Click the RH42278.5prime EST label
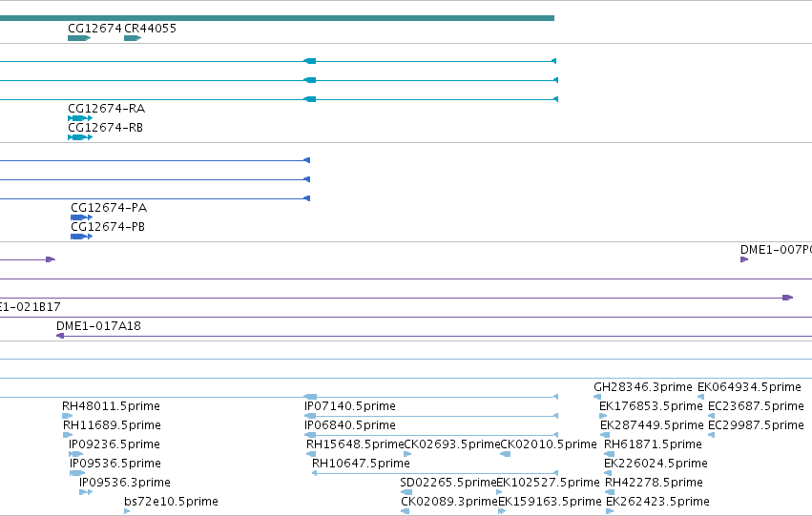The image size is (812, 516). (x=654, y=483)
